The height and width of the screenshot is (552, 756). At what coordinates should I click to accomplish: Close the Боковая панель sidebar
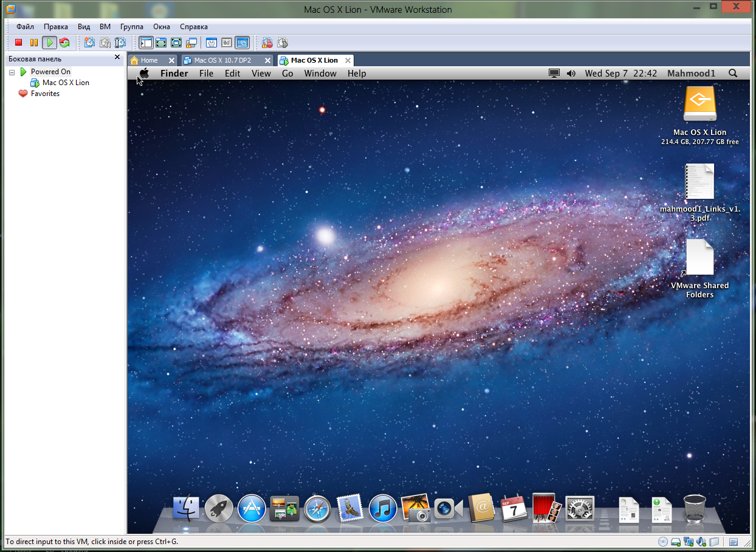point(117,58)
